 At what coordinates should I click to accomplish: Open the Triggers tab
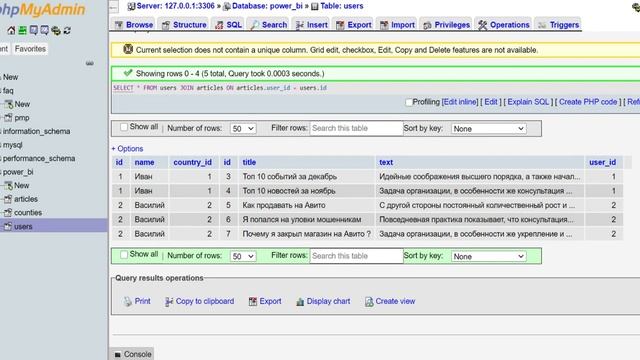click(x=558, y=25)
